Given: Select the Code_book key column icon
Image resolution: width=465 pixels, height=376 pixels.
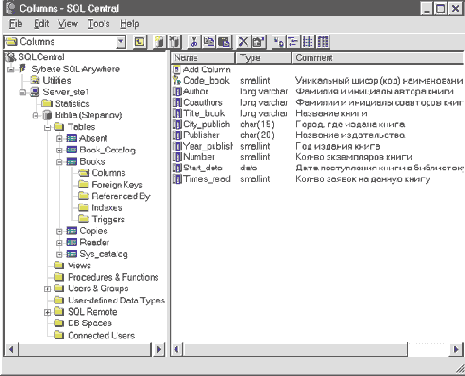Looking at the screenshot, I should tap(177, 80).
